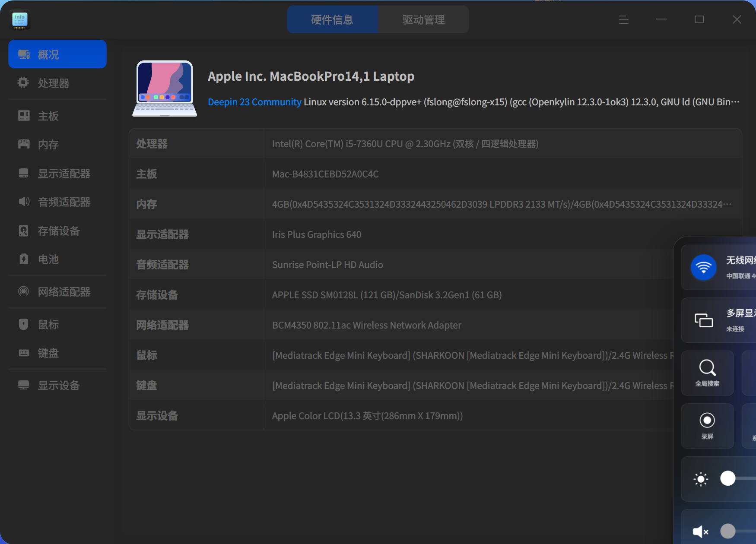
Task: Open the 处理器 sidebar item label
Action: point(54,83)
